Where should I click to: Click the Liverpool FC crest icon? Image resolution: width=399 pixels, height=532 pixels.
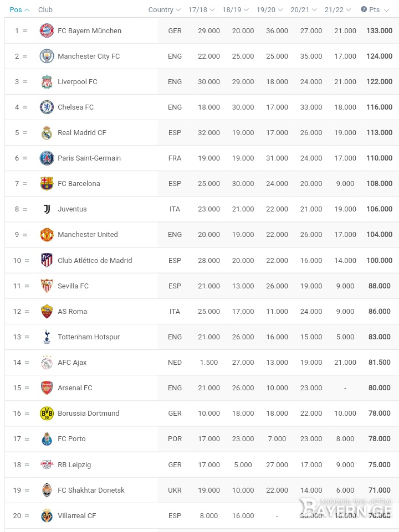[47, 81]
